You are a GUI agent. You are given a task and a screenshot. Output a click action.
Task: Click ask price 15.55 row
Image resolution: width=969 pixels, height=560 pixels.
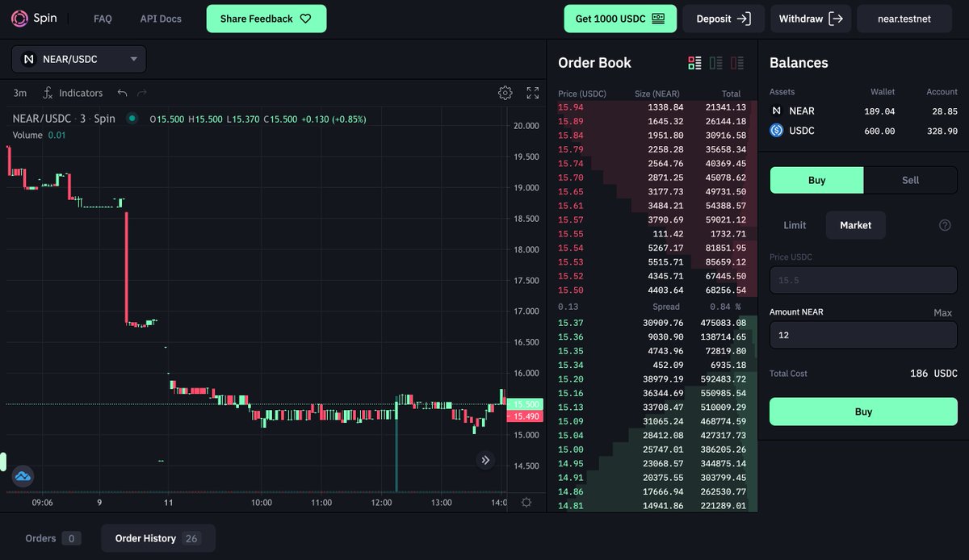[652, 234]
